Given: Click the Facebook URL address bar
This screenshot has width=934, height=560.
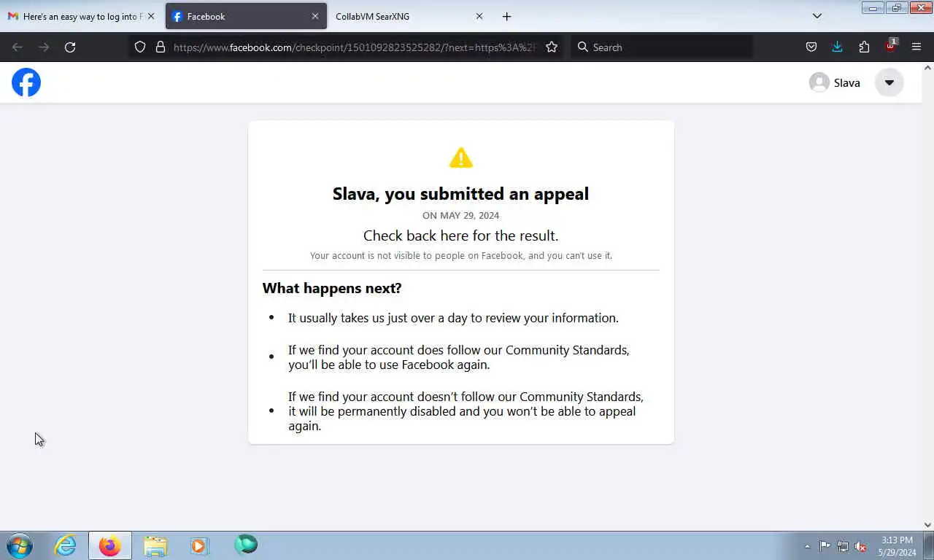Looking at the screenshot, I should pyautogui.click(x=355, y=47).
